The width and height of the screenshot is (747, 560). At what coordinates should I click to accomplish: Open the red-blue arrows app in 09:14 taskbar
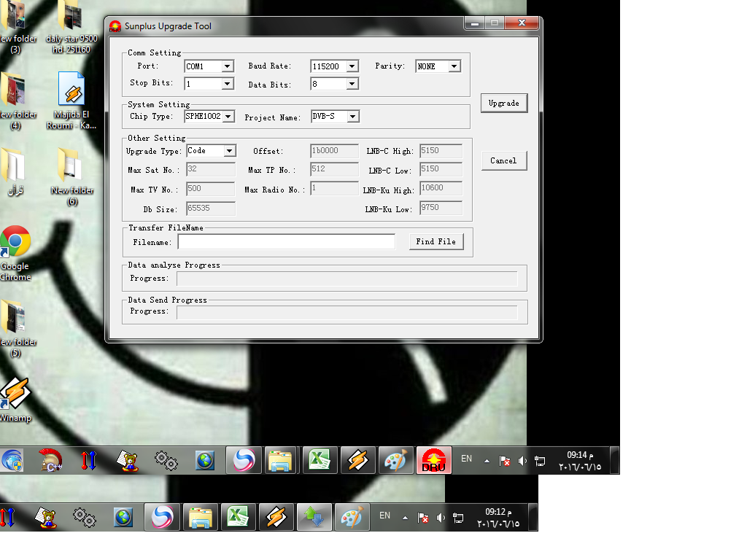pos(88,461)
